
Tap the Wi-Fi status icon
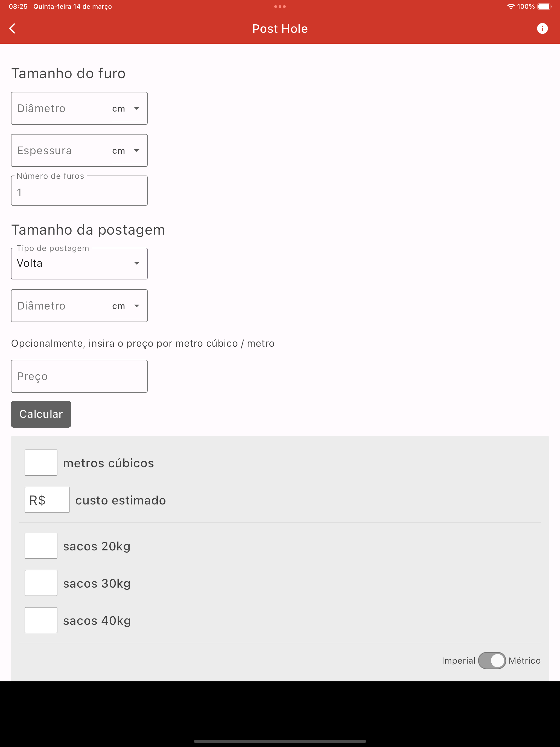[511, 6]
